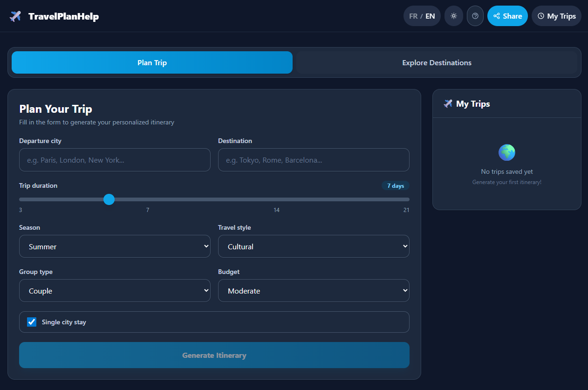This screenshot has width=588, height=390.
Task: Click the airplane icon in My Trips panel
Action: pyautogui.click(x=448, y=103)
